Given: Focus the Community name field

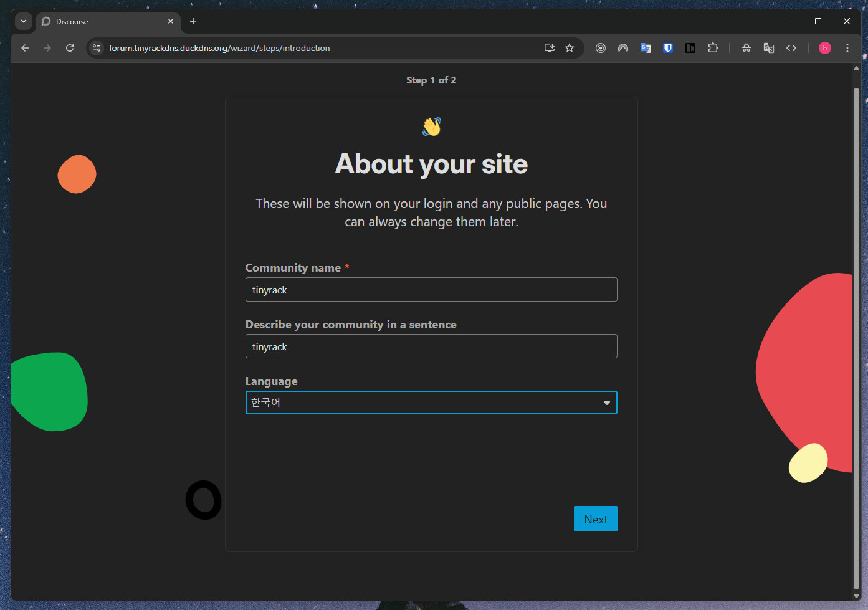Looking at the screenshot, I should coord(431,290).
